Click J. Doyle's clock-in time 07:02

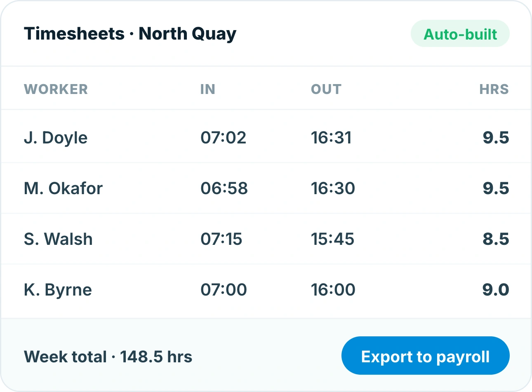click(223, 138)
